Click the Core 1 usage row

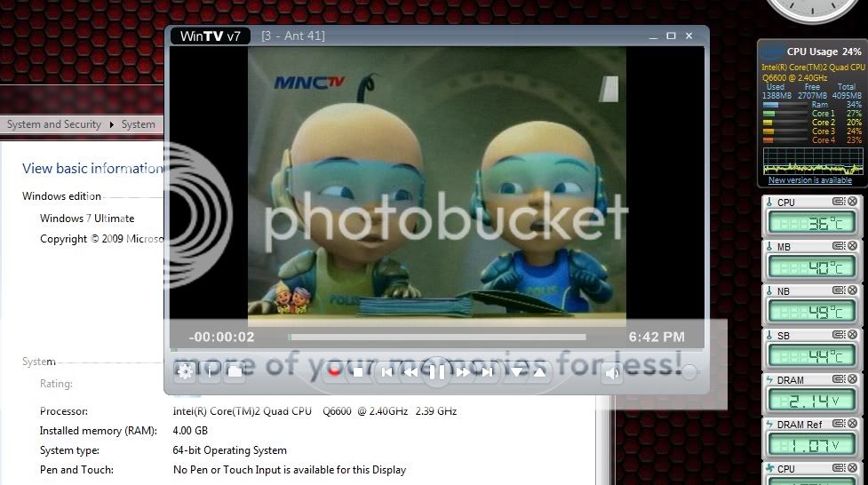point(812,114)
